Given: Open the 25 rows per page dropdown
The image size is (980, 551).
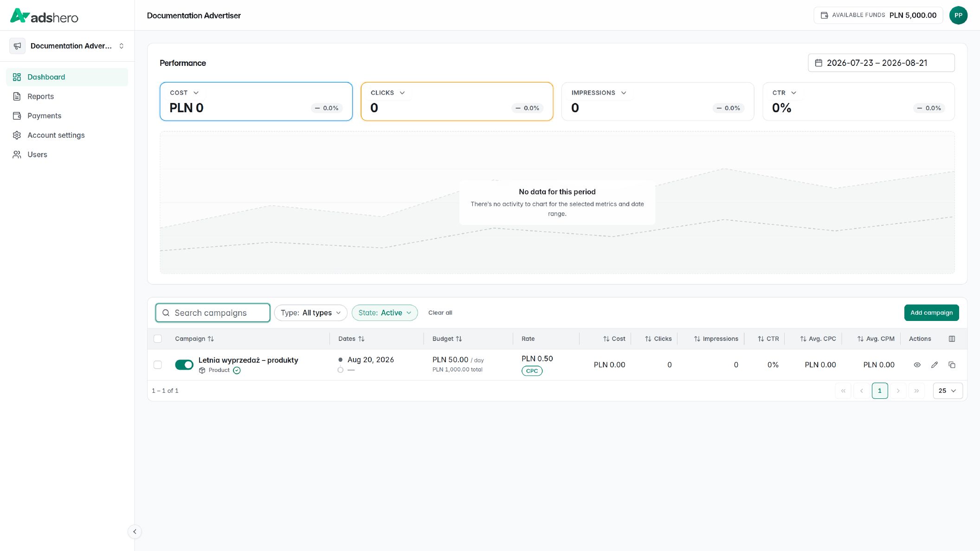Looking at the screenshot, I should coord(948,391).
